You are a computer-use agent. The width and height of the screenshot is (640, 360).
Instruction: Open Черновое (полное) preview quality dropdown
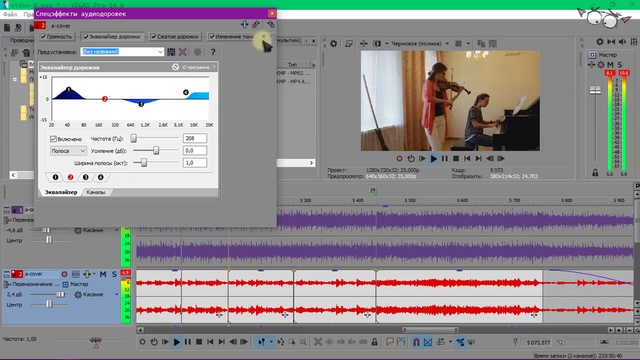[447, 43]
